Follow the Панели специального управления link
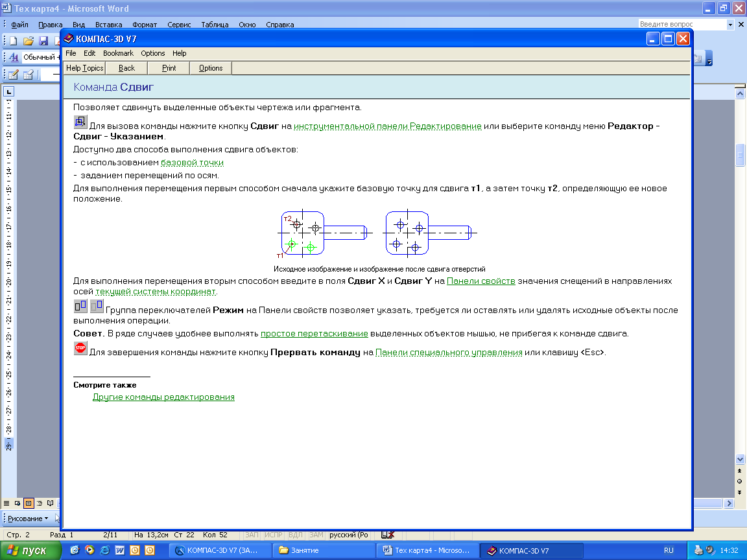 pos(449,353)
